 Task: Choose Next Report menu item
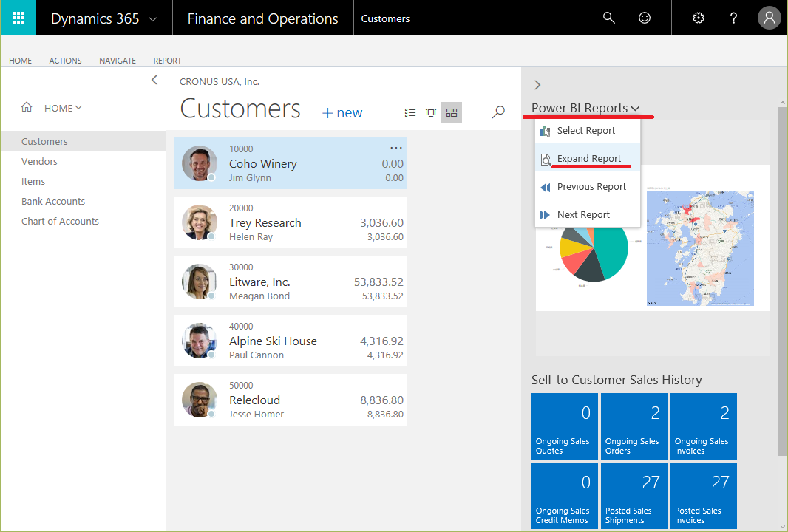pyautogui.click(x=588, y=214)
